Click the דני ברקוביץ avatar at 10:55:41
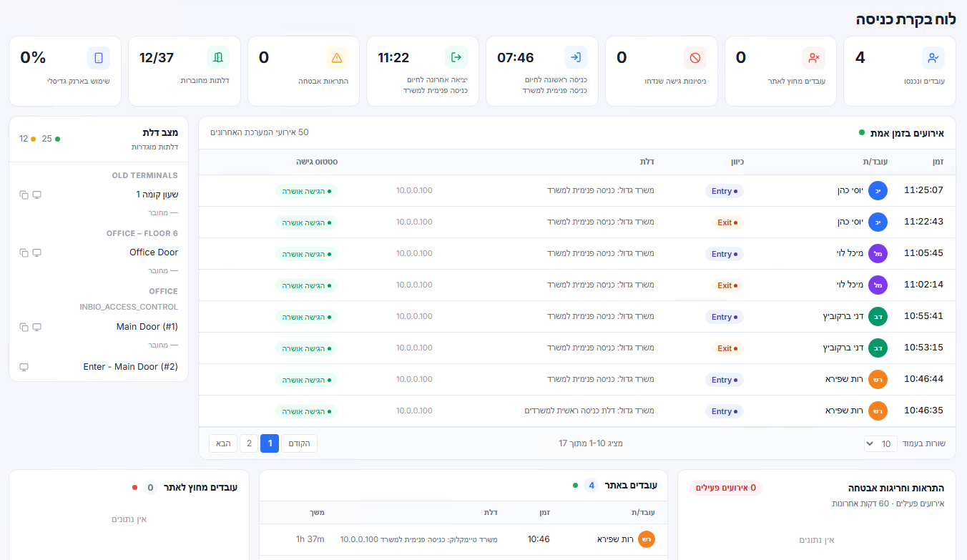Screen dimensions: 967x560 coord(878,316)
